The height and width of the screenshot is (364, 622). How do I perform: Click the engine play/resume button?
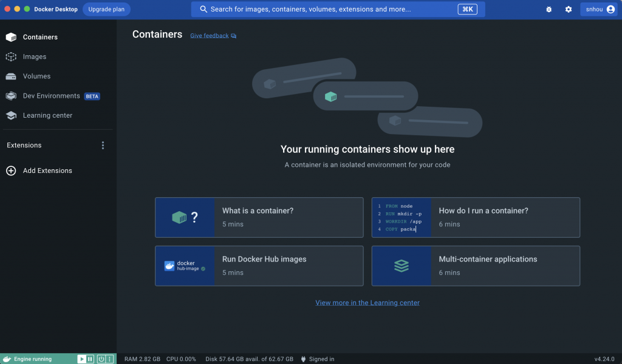(x=81, y=359)
